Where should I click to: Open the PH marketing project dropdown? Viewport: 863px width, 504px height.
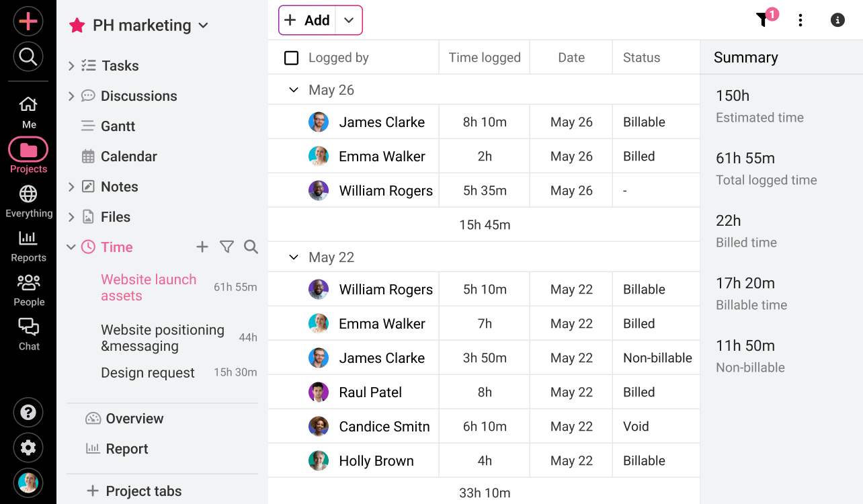coord(204,25)
